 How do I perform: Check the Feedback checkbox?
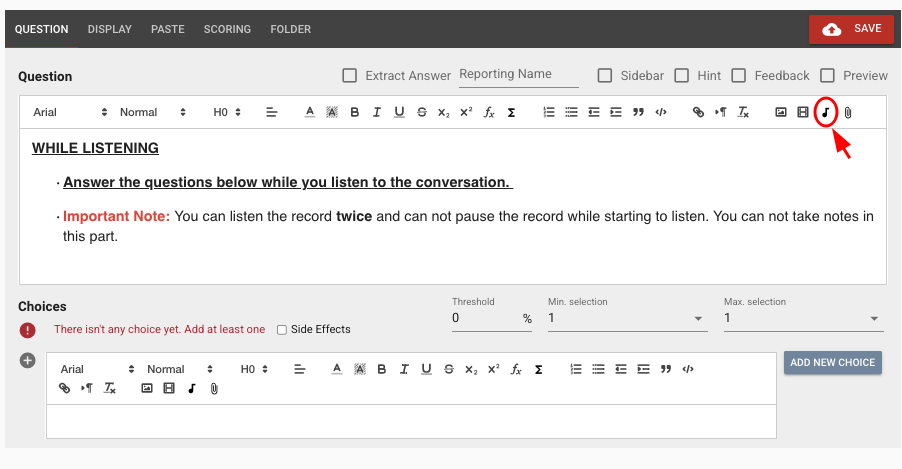[x=739, y=75]
